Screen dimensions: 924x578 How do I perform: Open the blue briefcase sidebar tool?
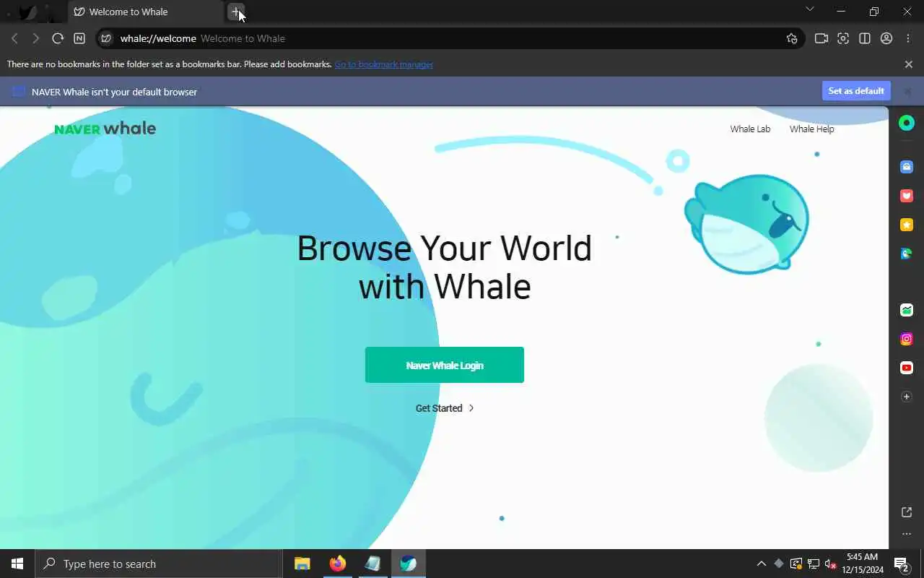[x=907, y=167]
